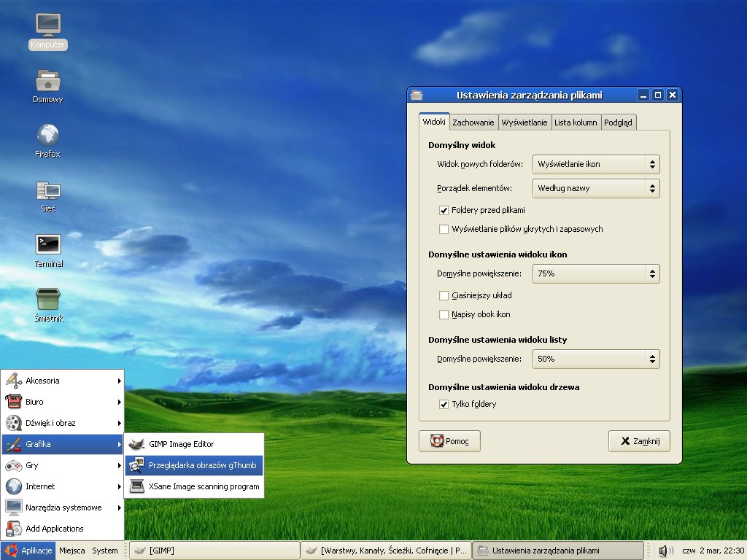Switch to the Lista kolumn tab

point(576,122)
